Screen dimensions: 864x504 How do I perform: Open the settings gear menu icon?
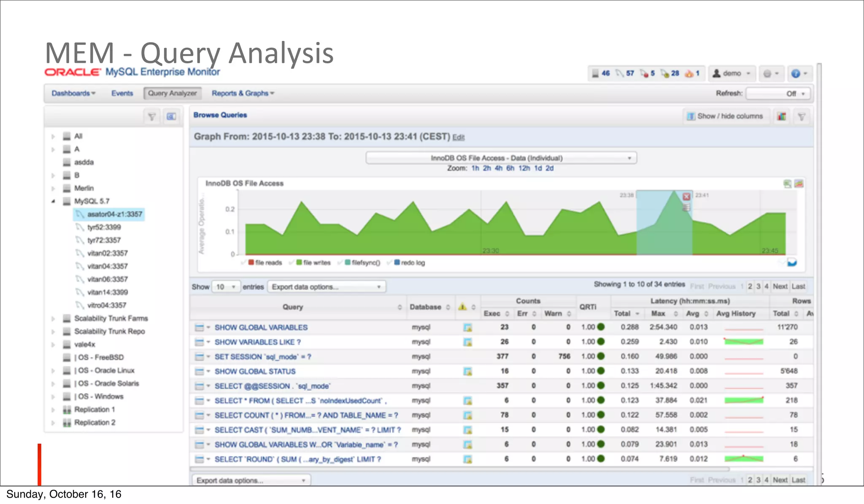768,73
